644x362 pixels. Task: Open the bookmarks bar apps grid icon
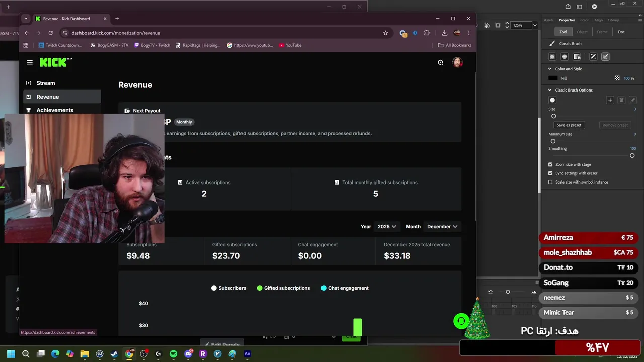[26, 45]
